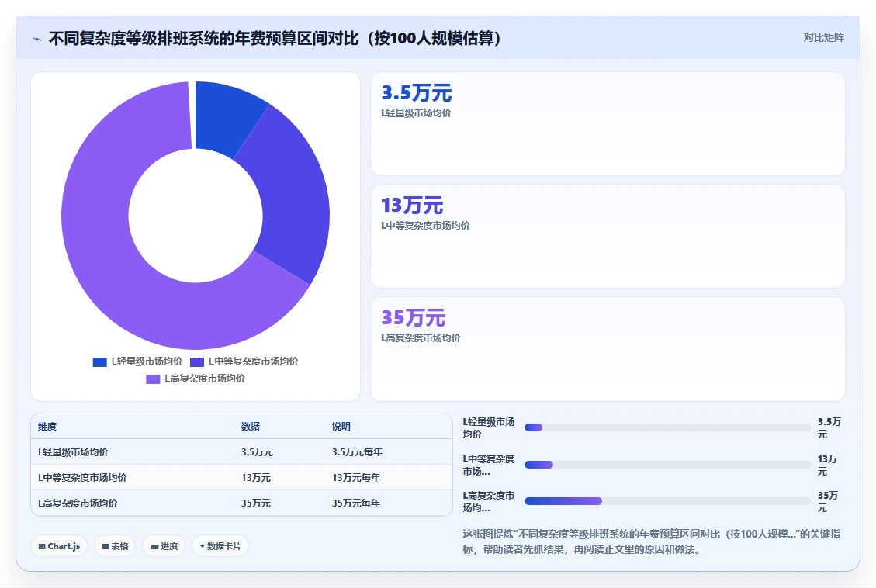
Task: Click the icon inside 进度 chip
Action: pyautogui.click(x=154, y=547)
